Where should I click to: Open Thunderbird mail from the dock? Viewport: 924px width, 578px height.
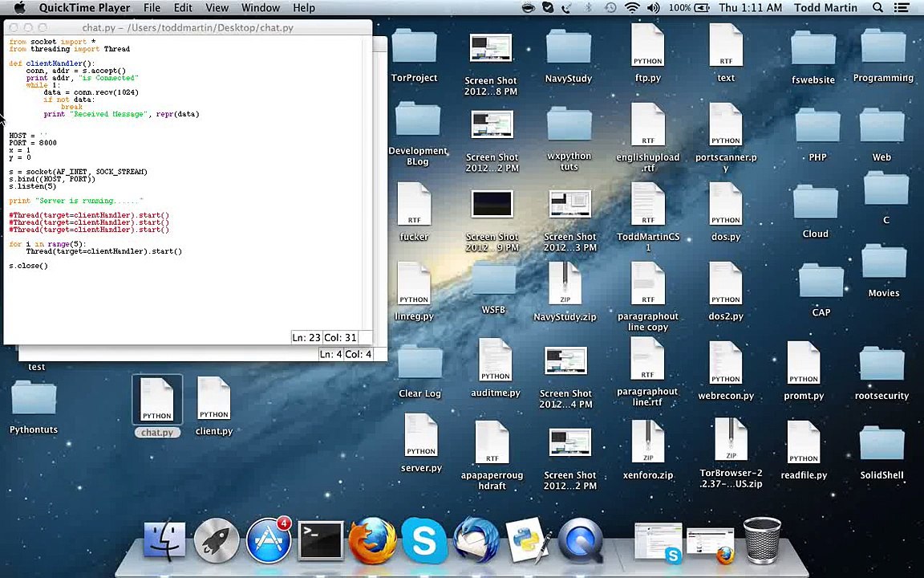click(476, 540)
